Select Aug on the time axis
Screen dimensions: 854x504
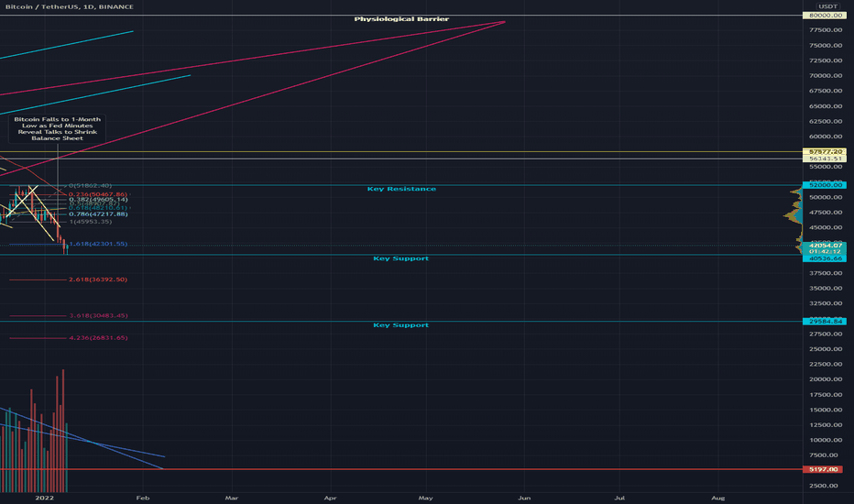(717, 498)
